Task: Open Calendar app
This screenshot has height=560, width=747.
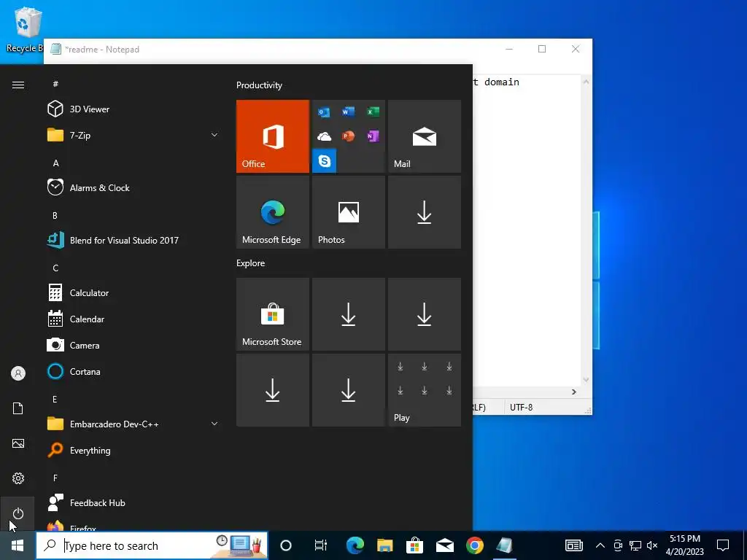Action: 133,319
